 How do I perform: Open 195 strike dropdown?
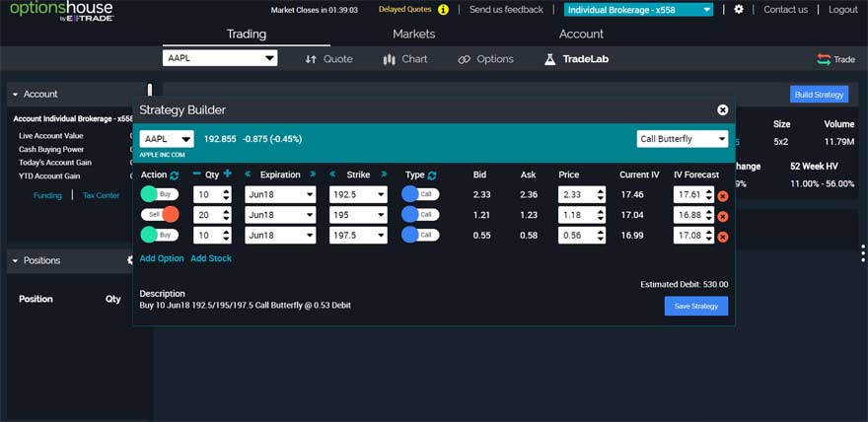tap(358, 215)
